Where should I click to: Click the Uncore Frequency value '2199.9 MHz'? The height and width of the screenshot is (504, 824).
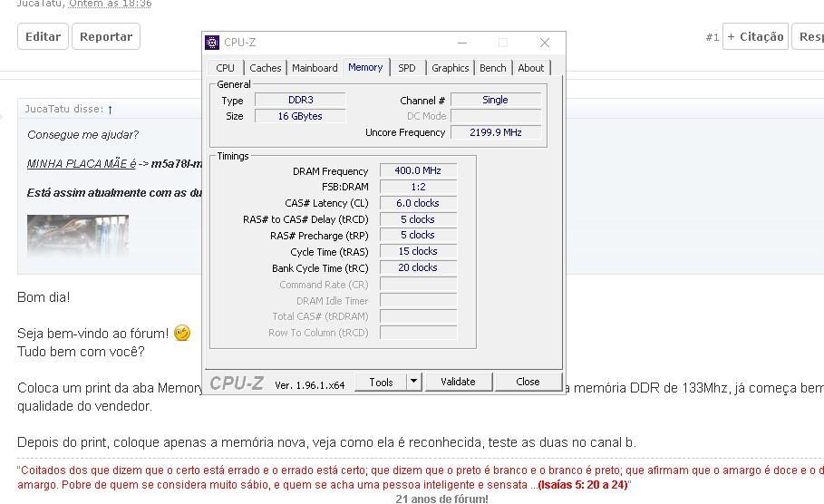pyautogui.click(x=496, y=132)
